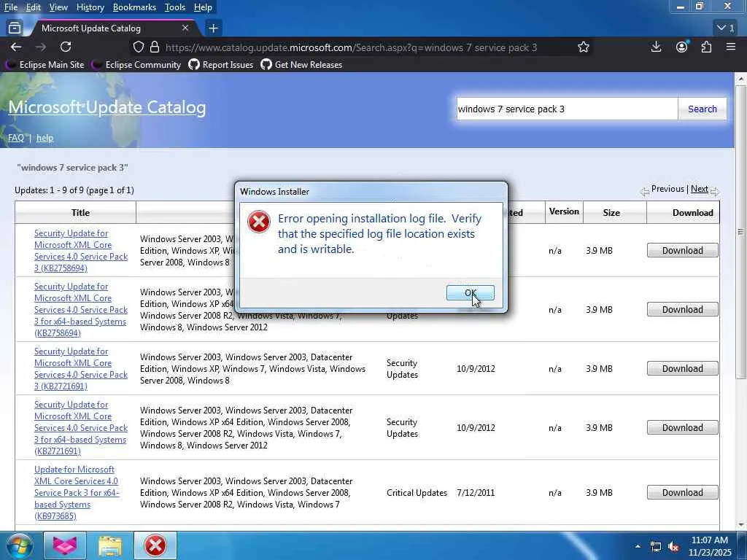Open the Report Issues bookmark
The height and width of the screenshot is (560, 747).
point(221,65)
